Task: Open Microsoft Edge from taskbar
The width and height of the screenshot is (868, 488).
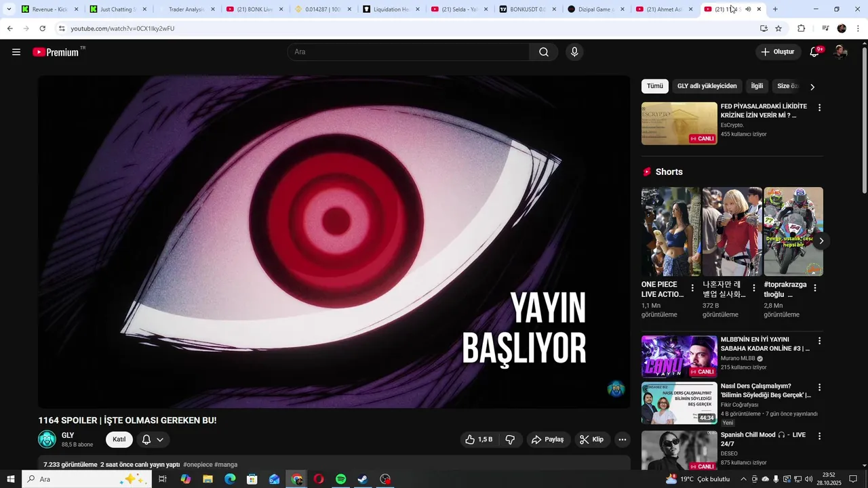Action: tap(230, 479)
